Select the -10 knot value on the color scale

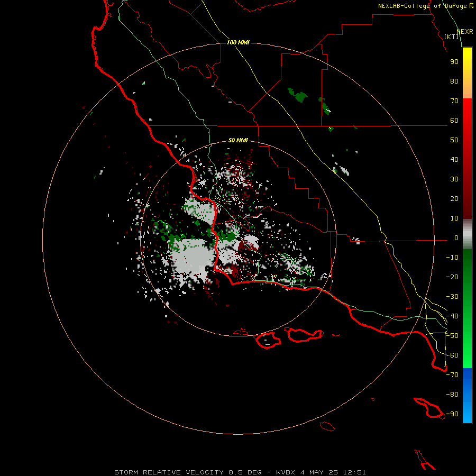click(x=452, y=258)
